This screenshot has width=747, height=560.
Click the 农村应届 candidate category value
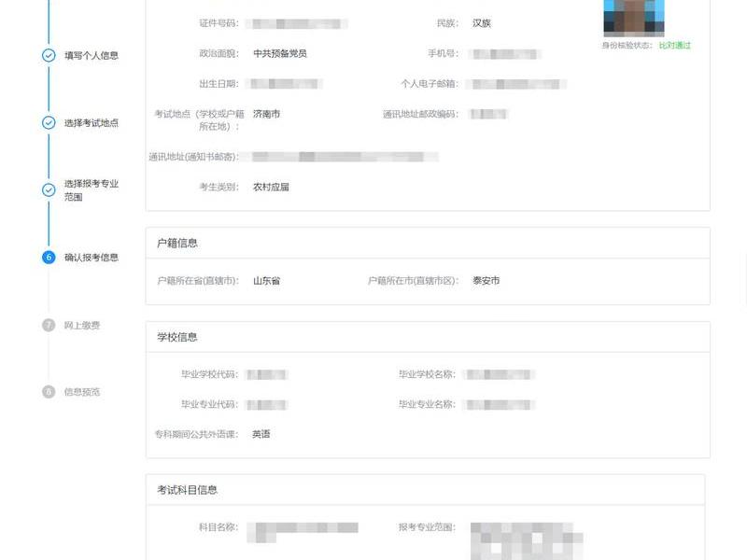click(271, 187)
